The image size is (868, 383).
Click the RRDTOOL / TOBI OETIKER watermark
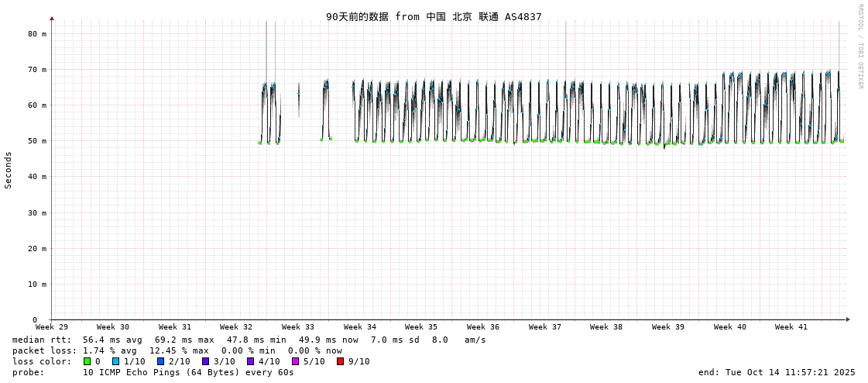pyautogui.click(x=859, y=47)
